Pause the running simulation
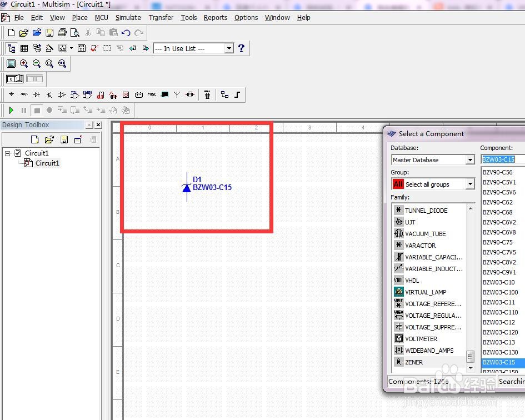525x420 pixels. point(24,110)
